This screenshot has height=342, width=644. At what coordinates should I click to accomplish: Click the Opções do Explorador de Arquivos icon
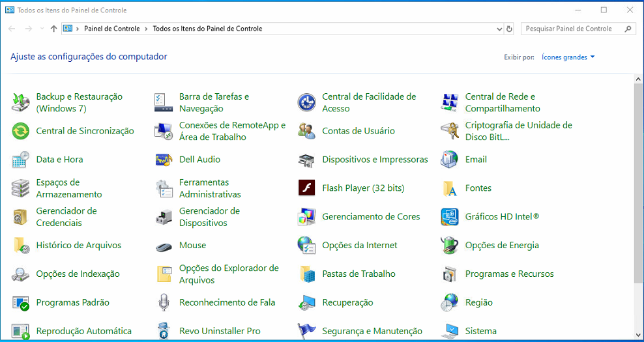[x=164, y=274]
